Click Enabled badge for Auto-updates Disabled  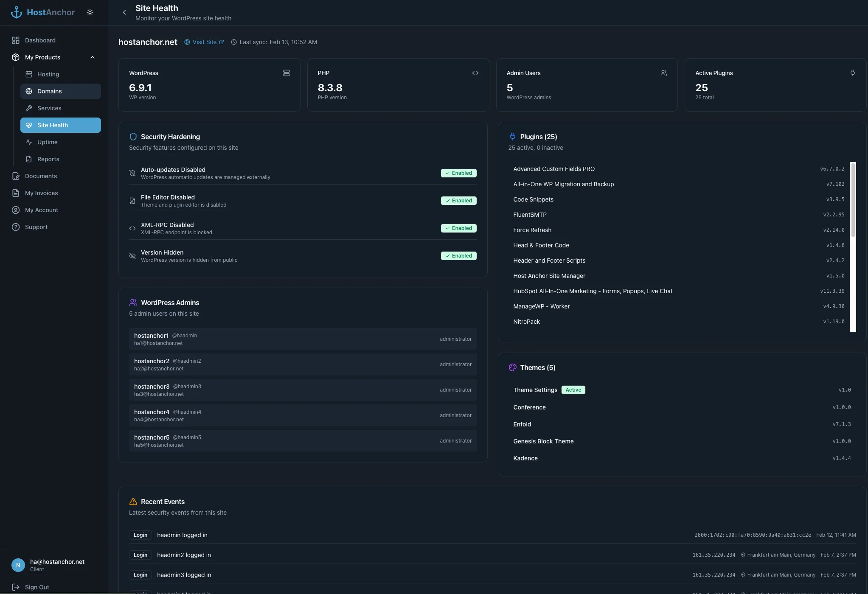point(459,173)
